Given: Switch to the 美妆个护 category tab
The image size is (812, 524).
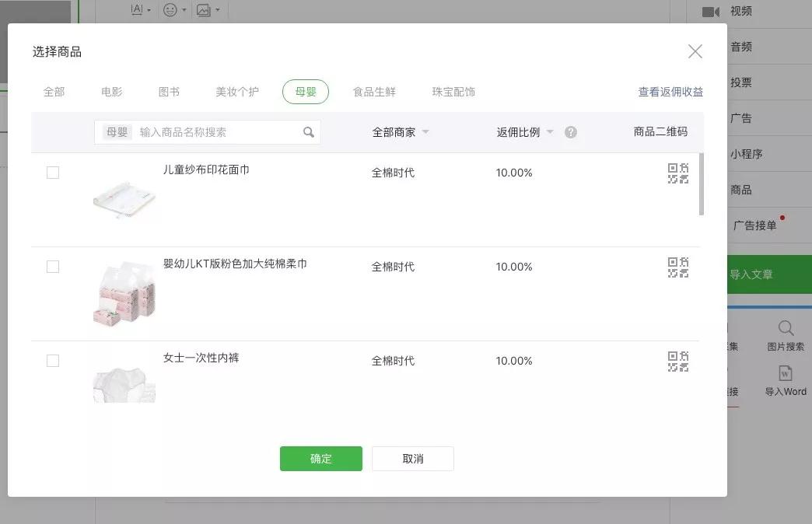Looking at the screenshot, I should (237, 92).
